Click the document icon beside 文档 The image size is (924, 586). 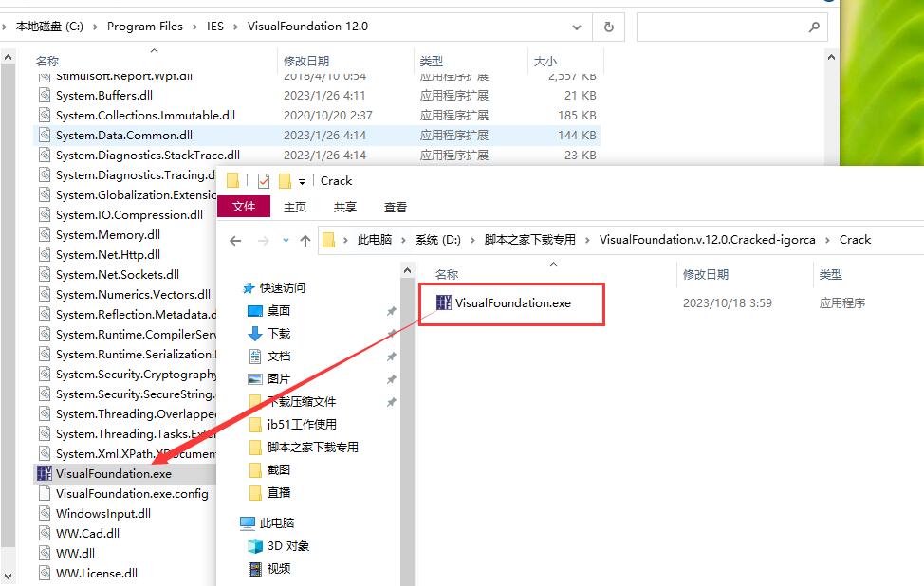(x=254, y=357)
